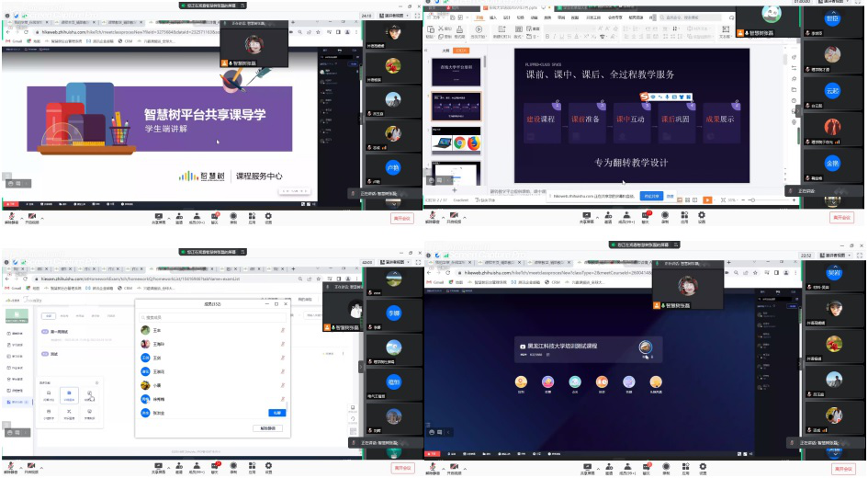This screenshot has height=478, width=868.
Task: Open the apps icon under the WPS presentation
Action: point(685,218)
